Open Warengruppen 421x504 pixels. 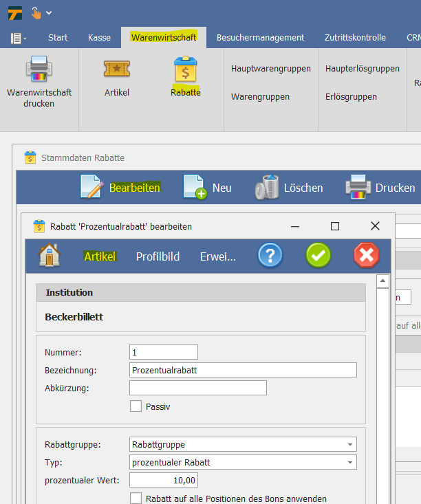pyautogui.click(x=260, y=97)
